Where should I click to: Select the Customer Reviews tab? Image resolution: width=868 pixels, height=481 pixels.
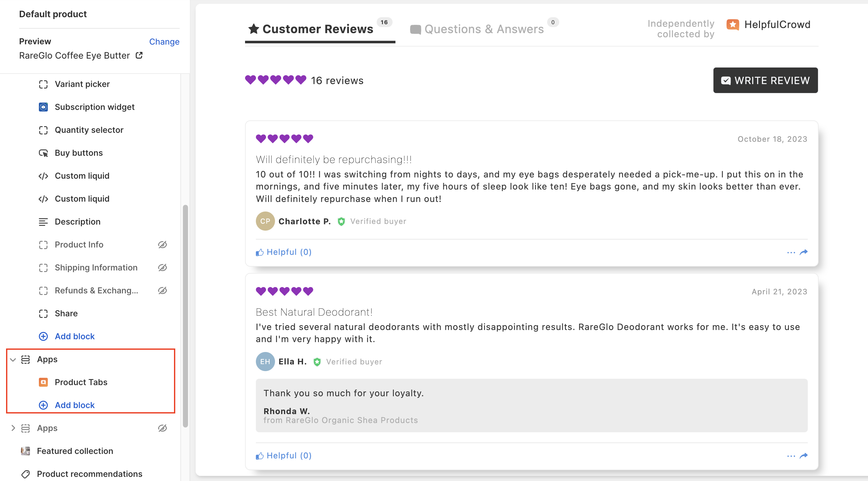tap(317, 29)
